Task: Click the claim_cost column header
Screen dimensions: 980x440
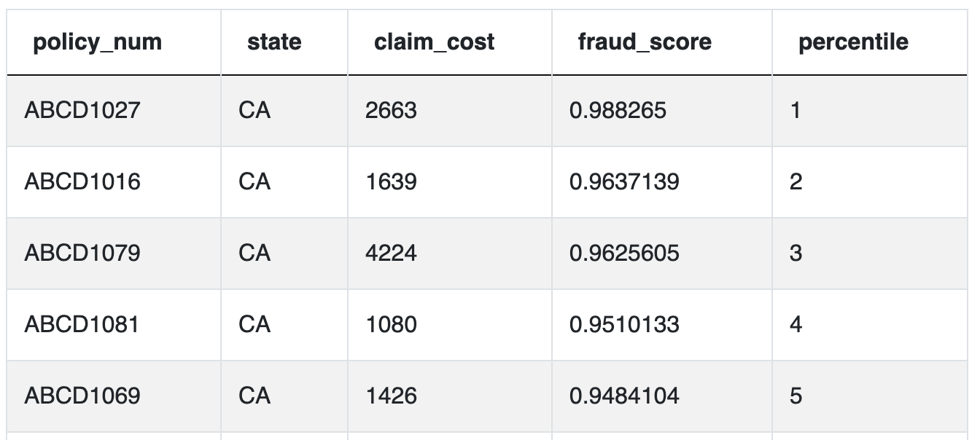Action: point(435,42)
